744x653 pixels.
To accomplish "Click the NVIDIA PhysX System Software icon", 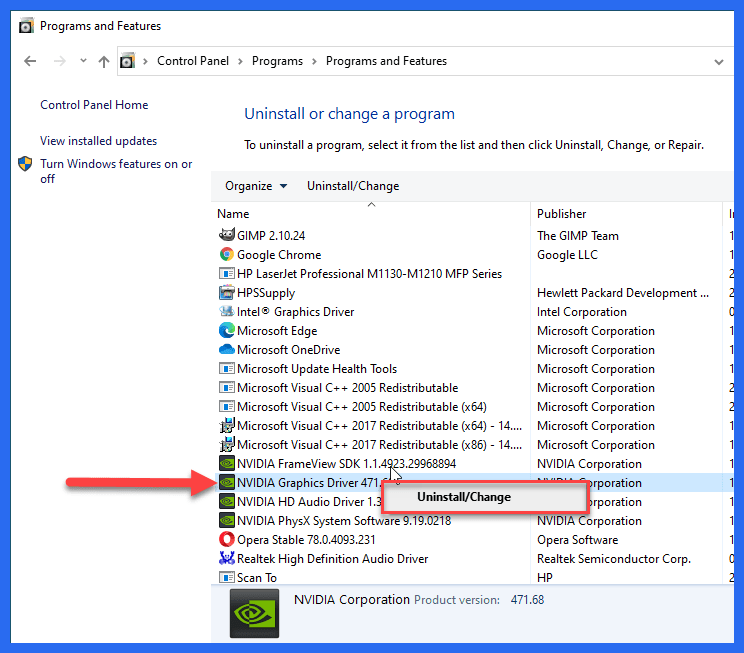I will point(227,521).
